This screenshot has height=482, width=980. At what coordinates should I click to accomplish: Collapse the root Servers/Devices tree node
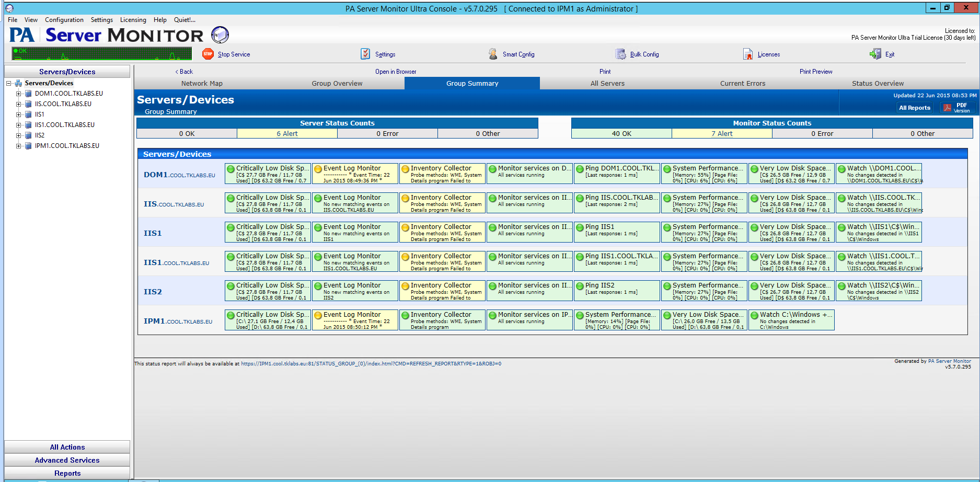pos(9,83)
